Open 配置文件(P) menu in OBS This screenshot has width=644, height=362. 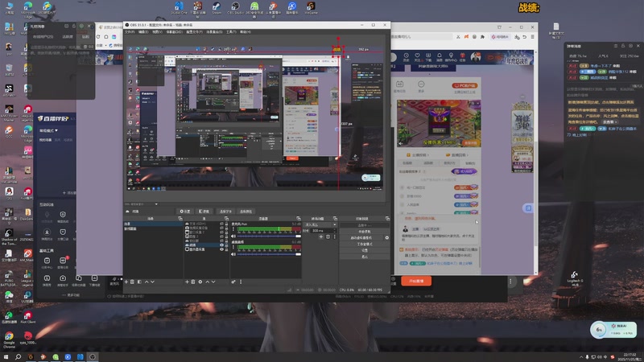tap(194, 31)
